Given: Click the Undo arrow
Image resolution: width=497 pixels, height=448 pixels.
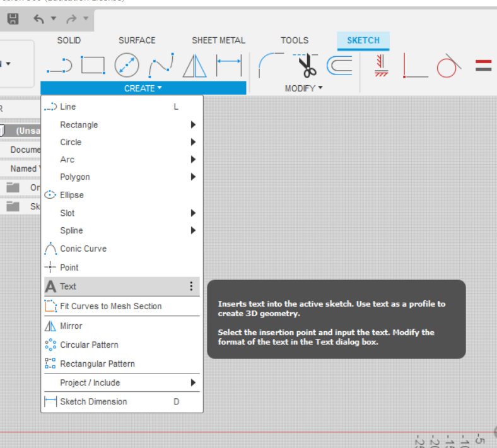Looking at the screenshot, I should tap(38, 19).
